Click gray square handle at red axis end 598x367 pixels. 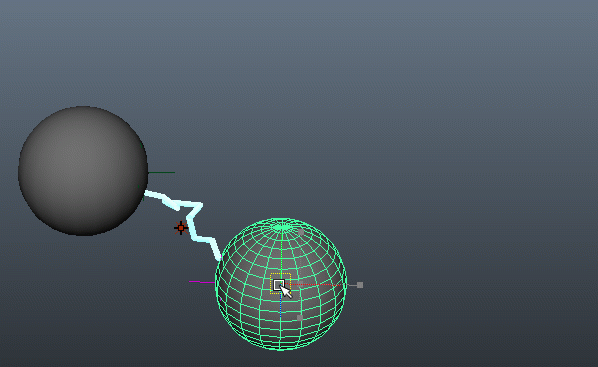(x=360, y=285)
